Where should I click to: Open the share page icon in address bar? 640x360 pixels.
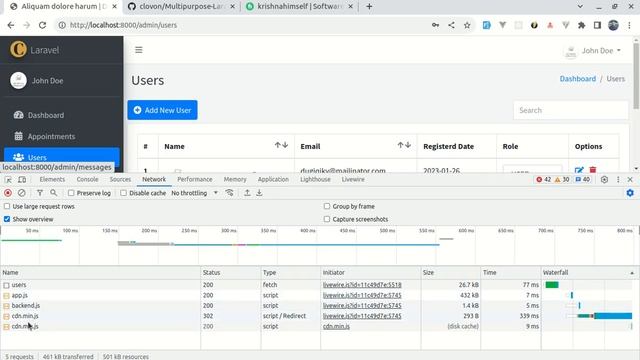coord(451,25)
